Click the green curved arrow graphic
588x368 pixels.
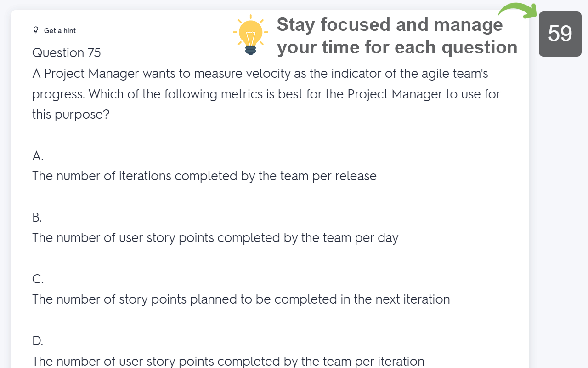pos(518,10)
